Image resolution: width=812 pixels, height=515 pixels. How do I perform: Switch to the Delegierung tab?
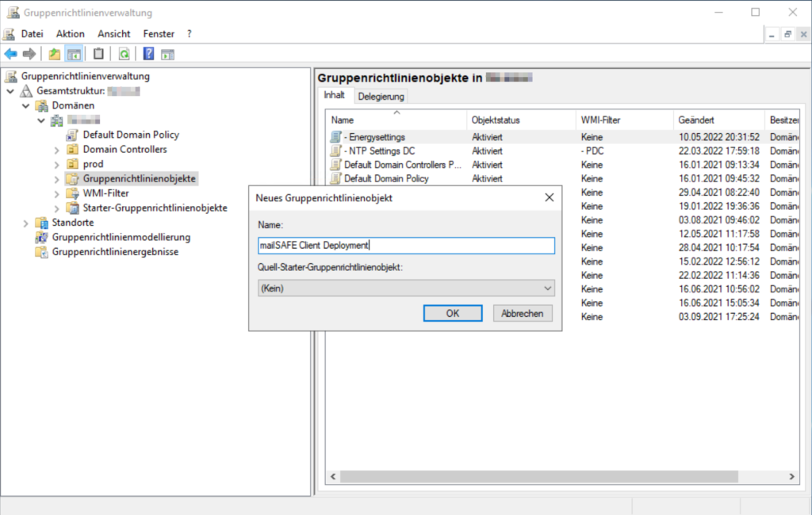tap(381, 97)
